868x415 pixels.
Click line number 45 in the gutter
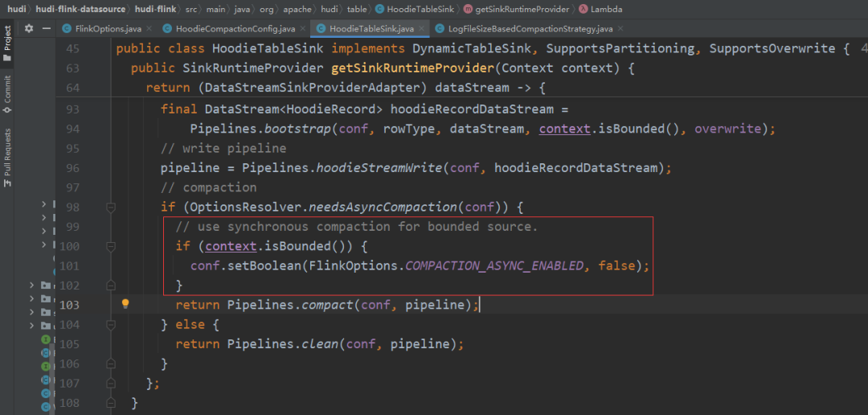(72, 49)
